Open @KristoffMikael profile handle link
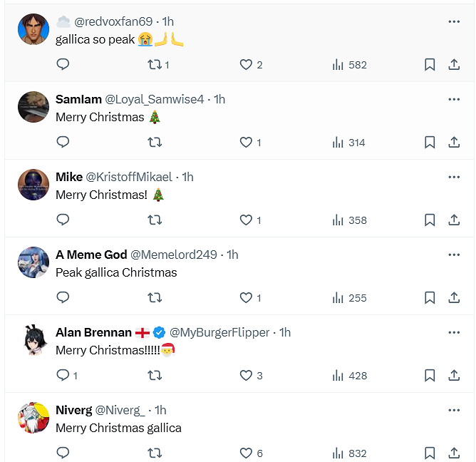The height and width of the screenshot is (462, 476). tap(129, 177)
